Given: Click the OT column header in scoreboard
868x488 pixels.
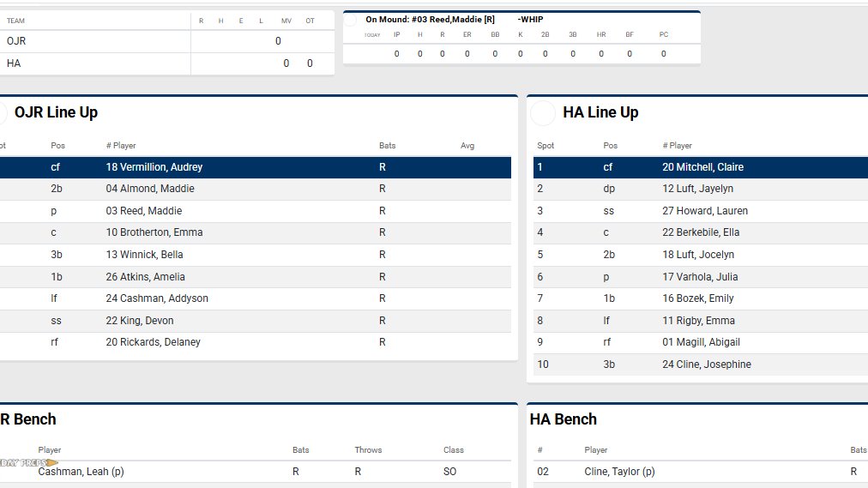Looking at the screenshot, I should tap(310, 21).
